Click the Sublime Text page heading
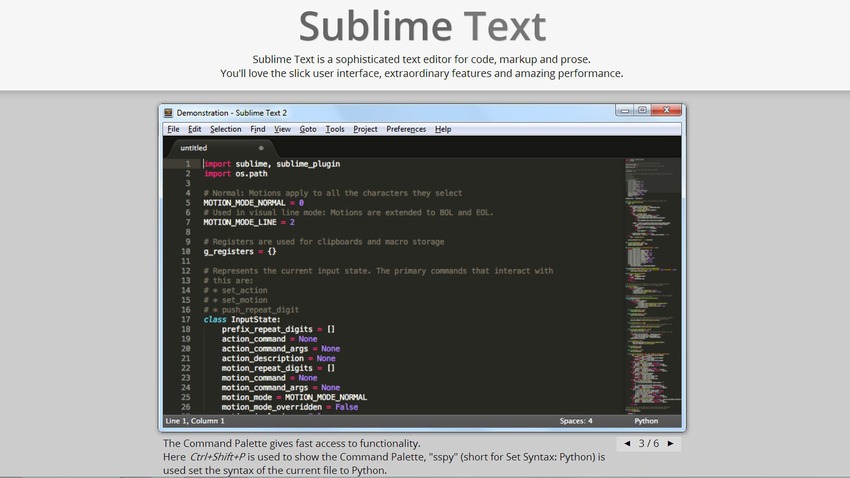The width and height of the screenshot is (850, 478). [423, 27]
